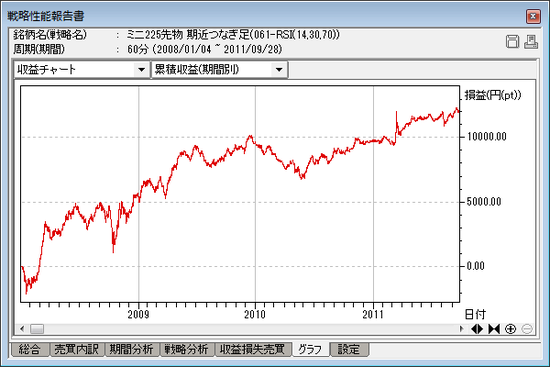Screen dimensions: 550x367
Task: Click the disabled zoom out icon
Action: tap(527, 329)
